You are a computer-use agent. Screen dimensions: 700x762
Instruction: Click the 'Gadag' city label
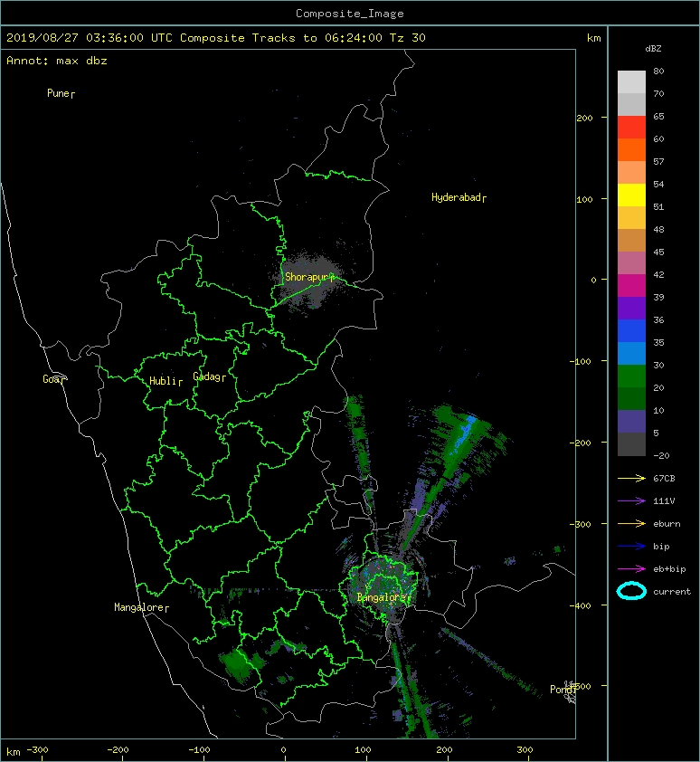pos(207,376)
